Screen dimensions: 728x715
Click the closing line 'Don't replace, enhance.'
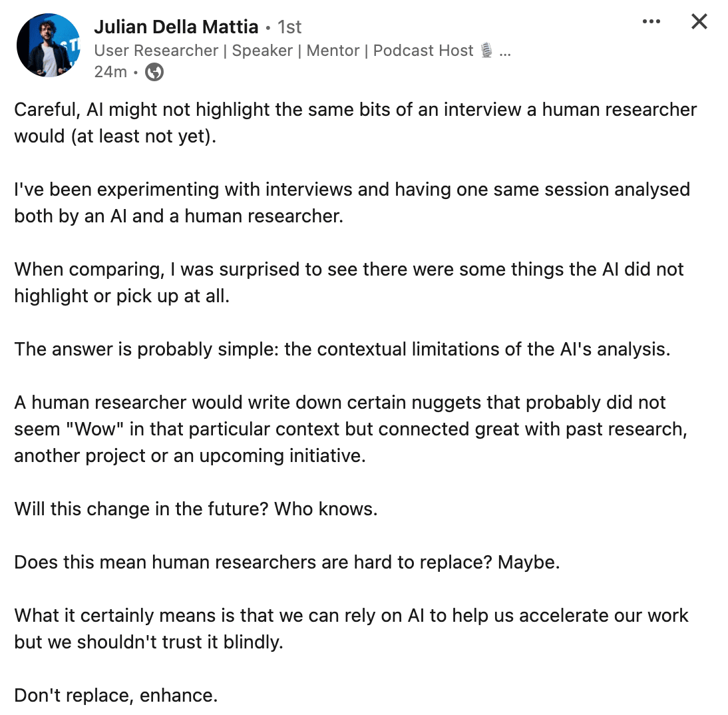[x=116, y=696]
